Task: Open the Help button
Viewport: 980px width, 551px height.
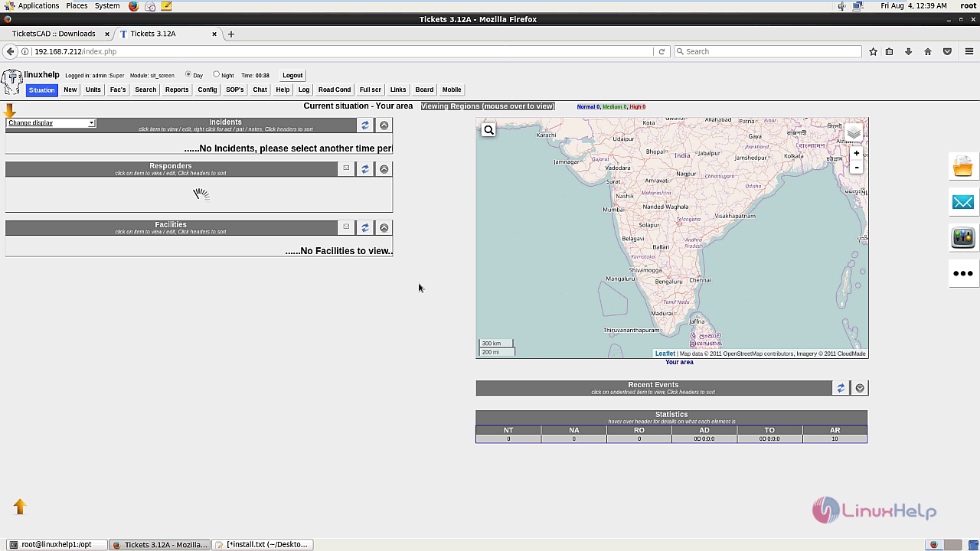Action: [283, 90]
